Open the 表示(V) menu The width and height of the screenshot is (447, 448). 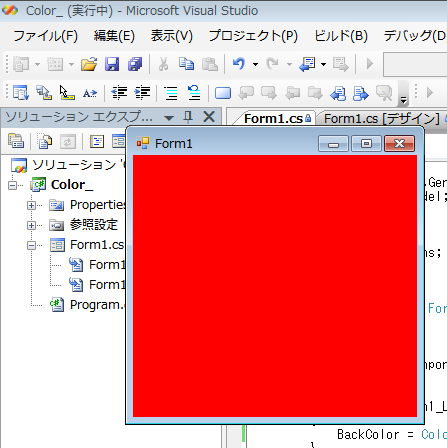tap(171, 36)
